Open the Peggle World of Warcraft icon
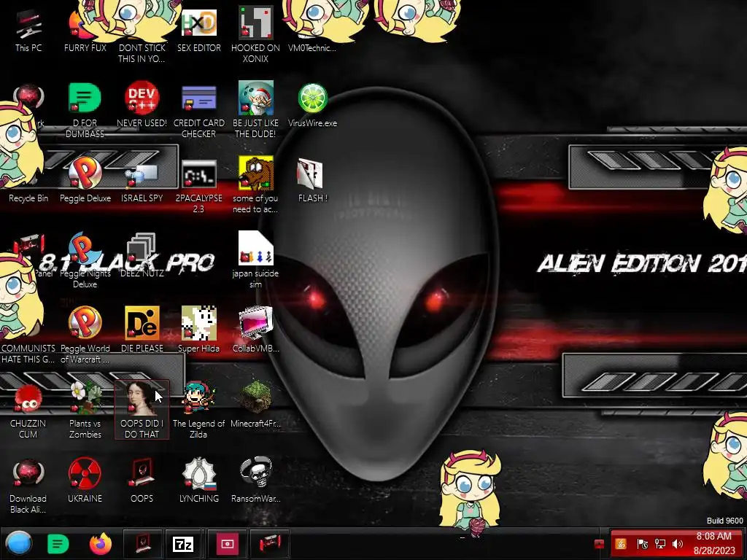This screenshot has height=560, width=747. pyautogui.click(x=85, y=335)
